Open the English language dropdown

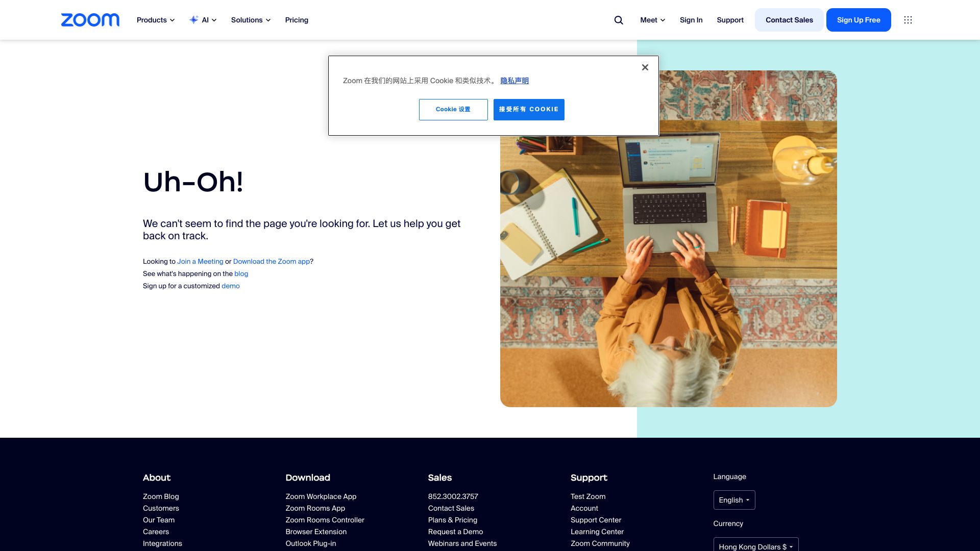click(x=734, y=500)
